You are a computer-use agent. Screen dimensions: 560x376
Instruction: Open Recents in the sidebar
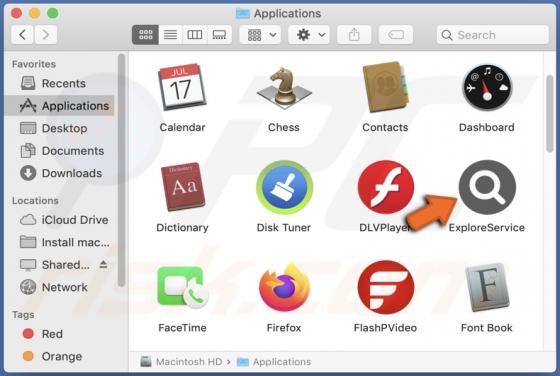[59, 83]
